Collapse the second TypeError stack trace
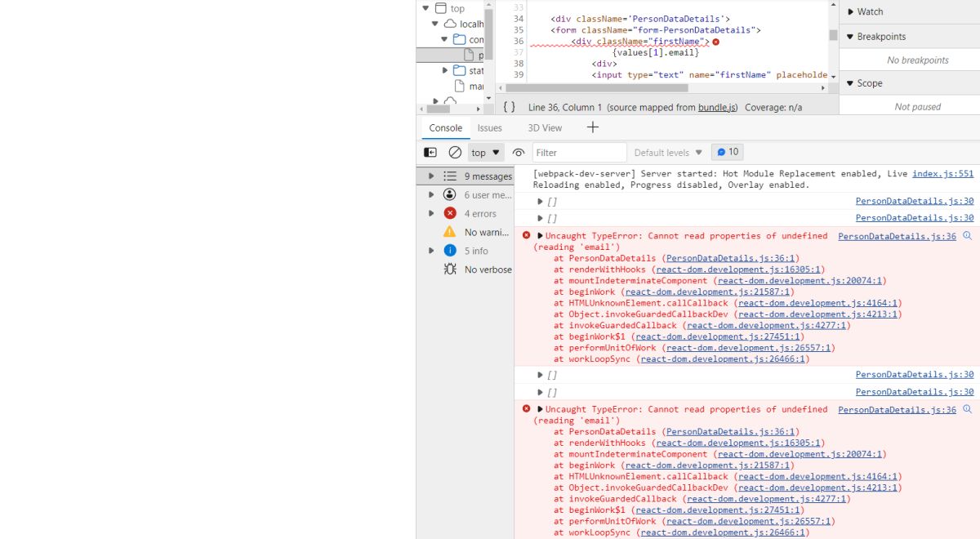 tap(540, 409)
